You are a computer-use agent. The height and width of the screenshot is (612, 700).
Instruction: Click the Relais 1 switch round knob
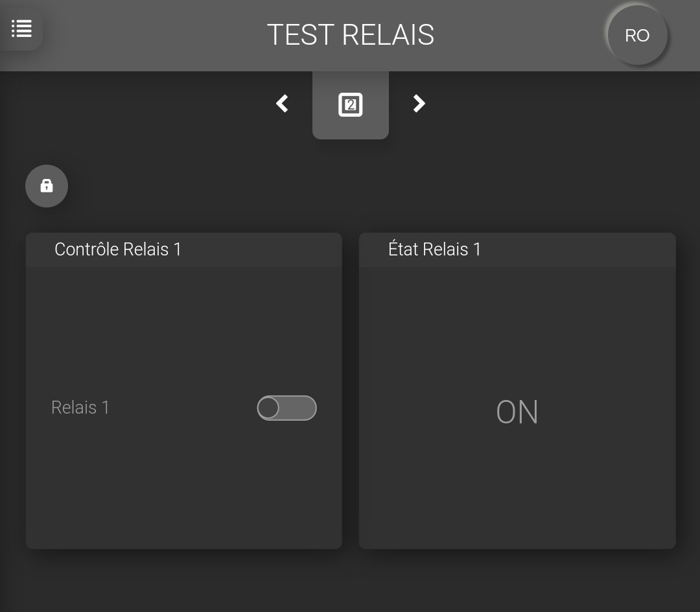tap(268, 408)
